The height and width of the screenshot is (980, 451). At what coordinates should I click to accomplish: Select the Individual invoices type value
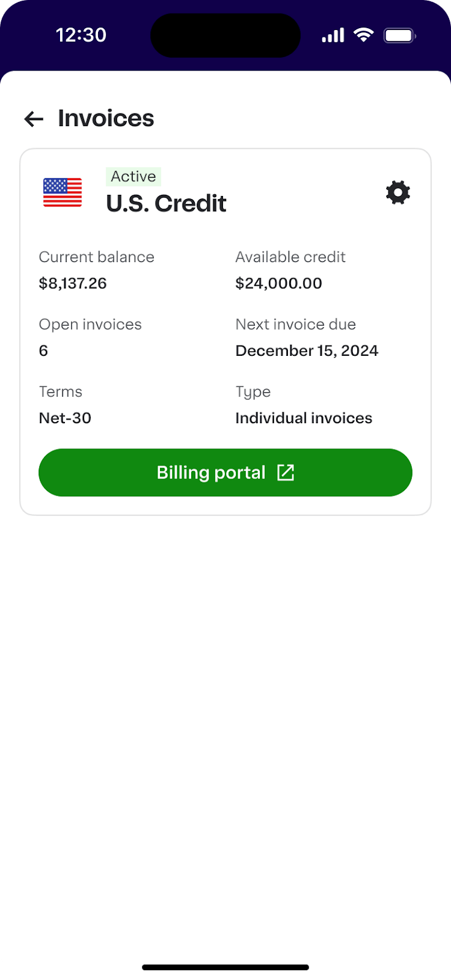[304, 418]
